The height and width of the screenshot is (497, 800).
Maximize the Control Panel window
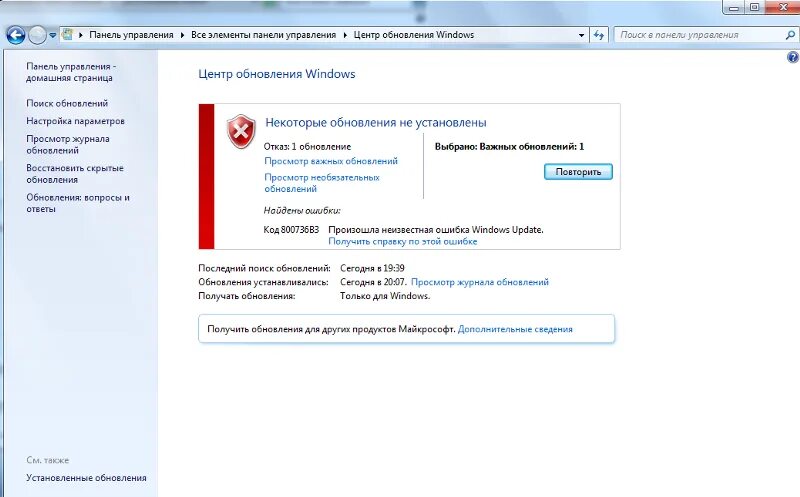coord(754,7)
